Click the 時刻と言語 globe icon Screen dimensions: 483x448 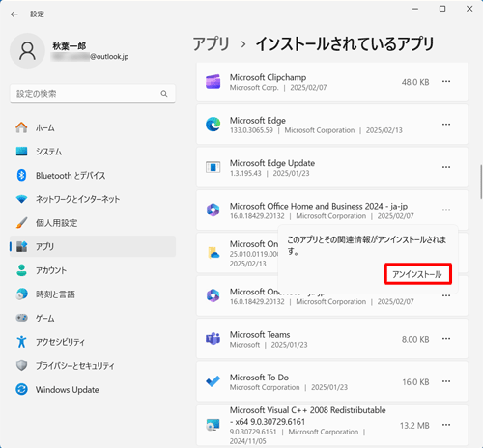coord(21,294)
